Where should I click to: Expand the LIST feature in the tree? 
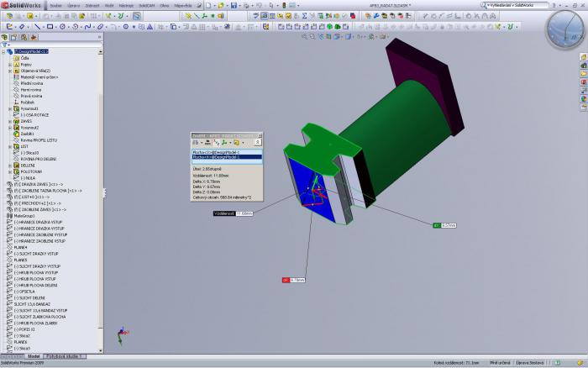(x=9, y=146)
